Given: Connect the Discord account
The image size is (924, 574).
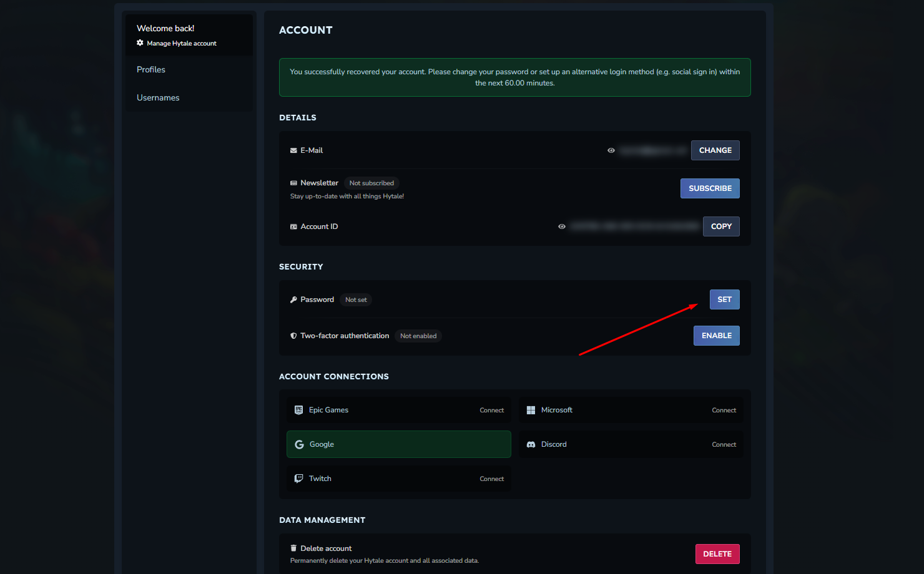Looking at the screenshot, I should [x=724, y=444].
